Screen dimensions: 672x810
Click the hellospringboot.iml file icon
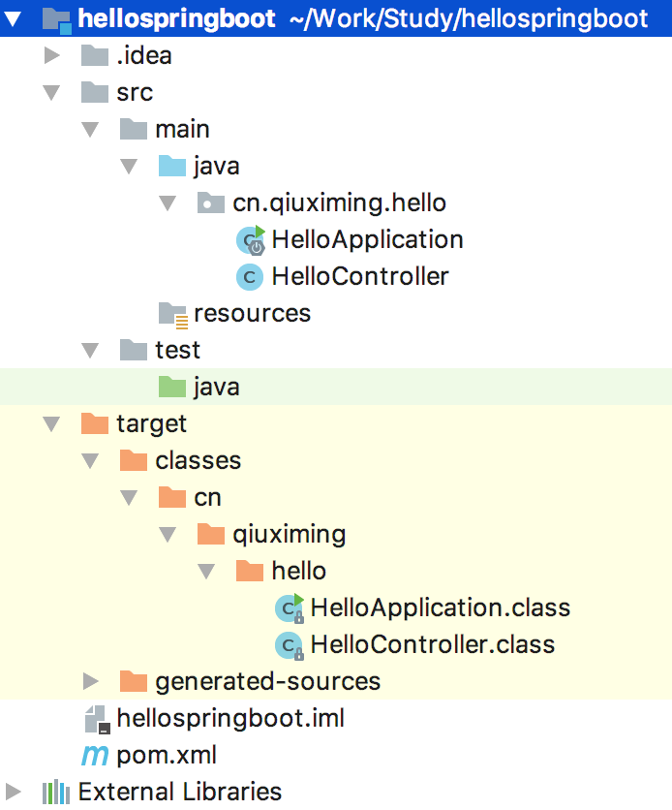(x=96, y=719)
